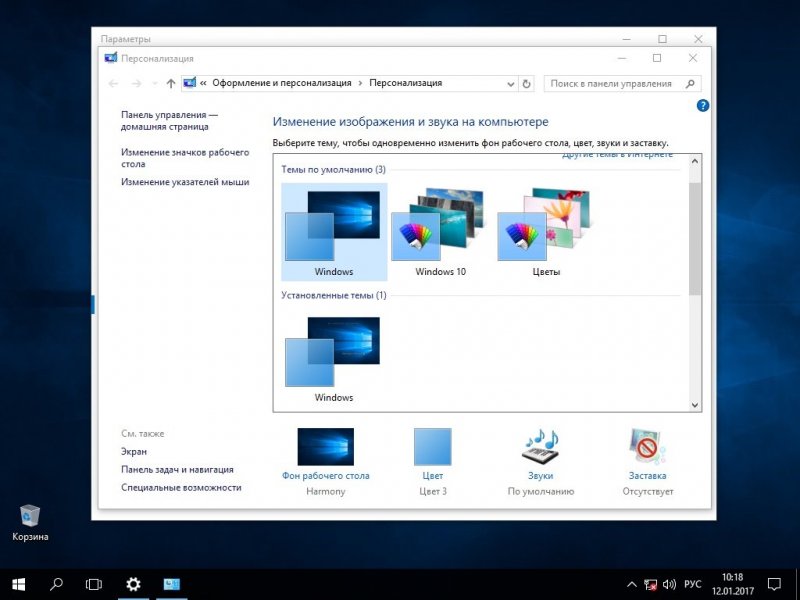The image size is (800, 600).
Task: Click the refresh button in address bar
Action: pyautogui.click(x=527, y=84)
